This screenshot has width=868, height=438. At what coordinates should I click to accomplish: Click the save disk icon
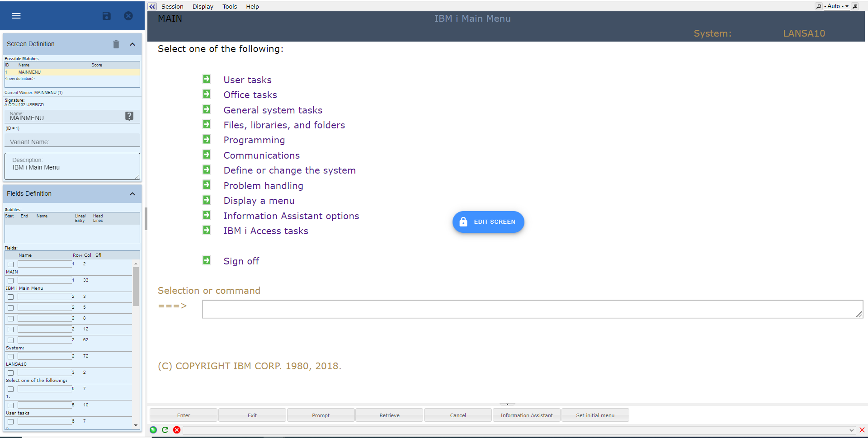coord(107,16)
